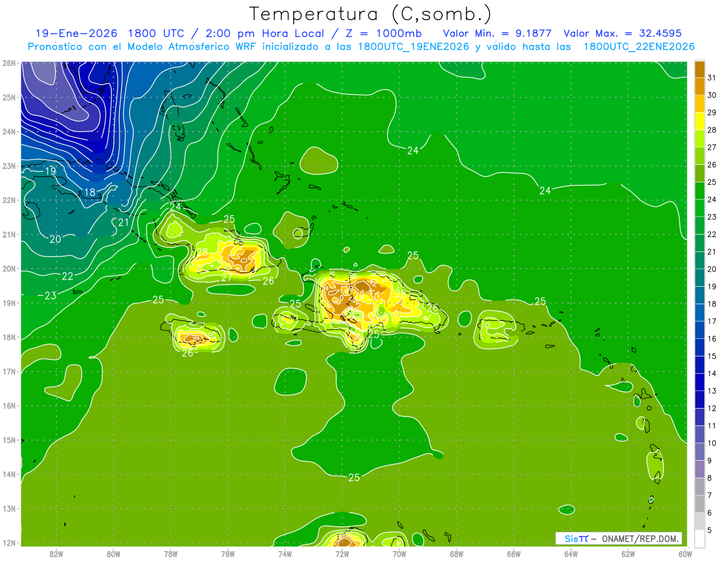Click legend value 20 on the color bar
The image size is (728, 562).
[712, 269]
